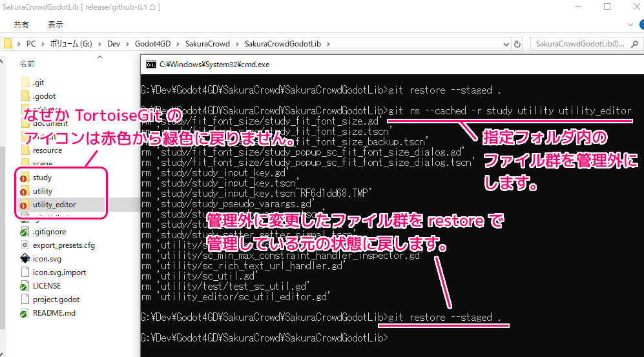Click the utility folder icon

point(26,191)
